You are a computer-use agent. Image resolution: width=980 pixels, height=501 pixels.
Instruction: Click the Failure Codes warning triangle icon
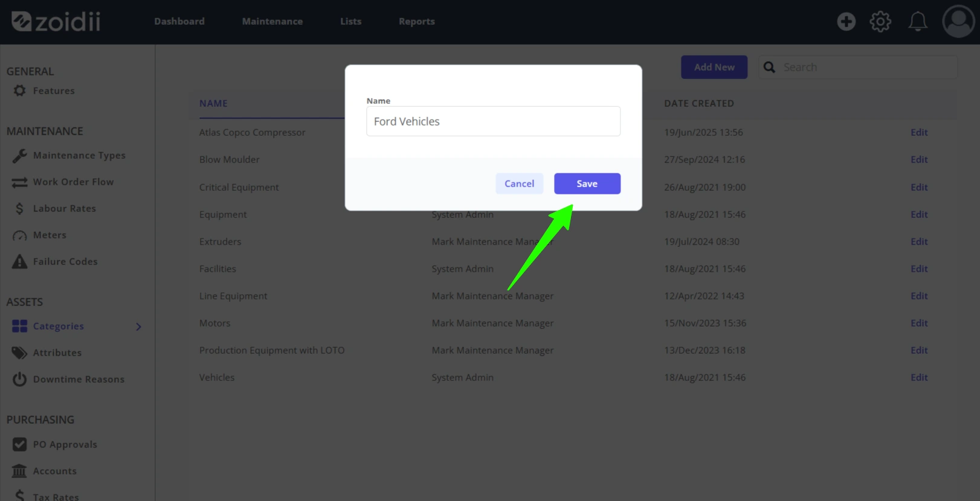click(x=20, y=261)
